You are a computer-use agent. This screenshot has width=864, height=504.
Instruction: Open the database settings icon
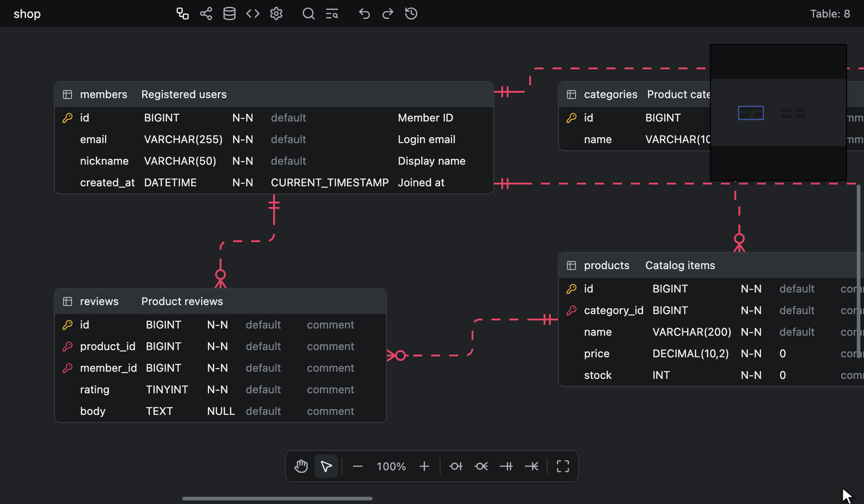[229, 13]
